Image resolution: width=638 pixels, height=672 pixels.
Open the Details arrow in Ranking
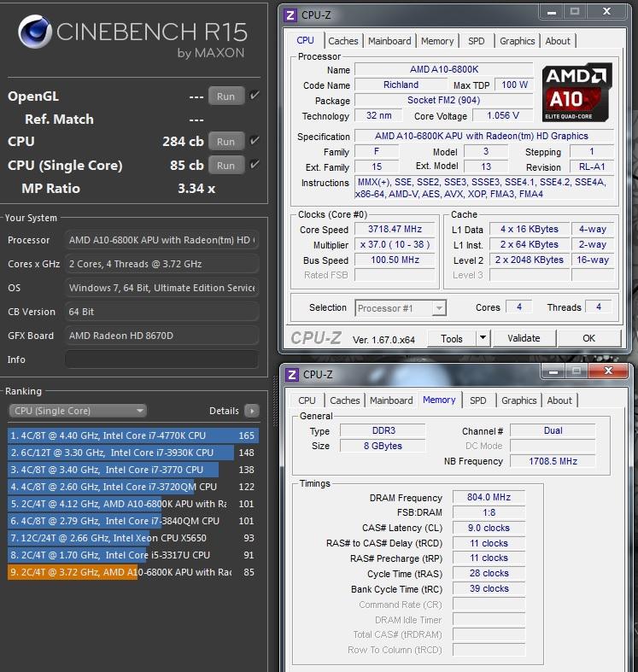[252, 411]
